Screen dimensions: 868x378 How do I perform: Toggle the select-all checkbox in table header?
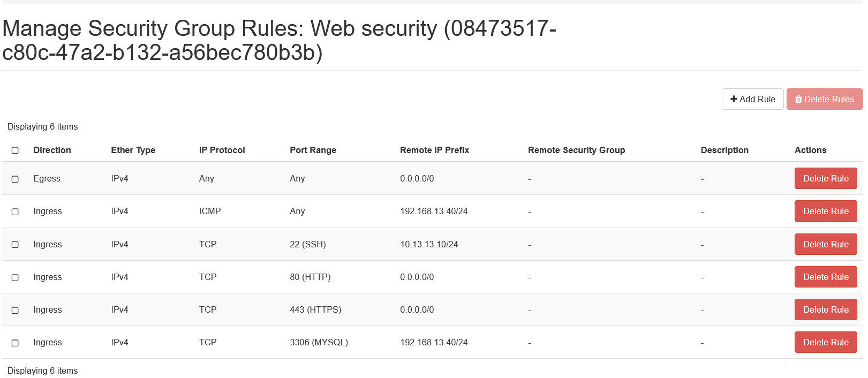[15, 150]
